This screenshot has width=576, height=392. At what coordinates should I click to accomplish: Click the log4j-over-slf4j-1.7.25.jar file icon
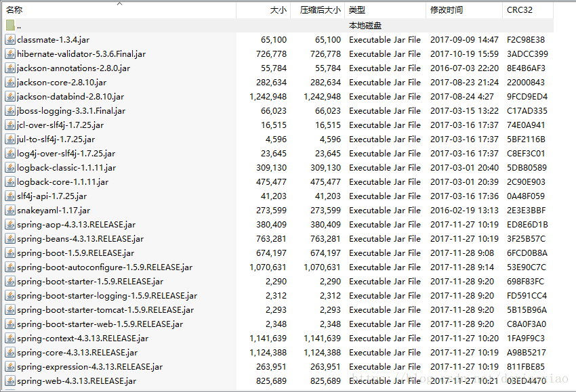point(10,154)
